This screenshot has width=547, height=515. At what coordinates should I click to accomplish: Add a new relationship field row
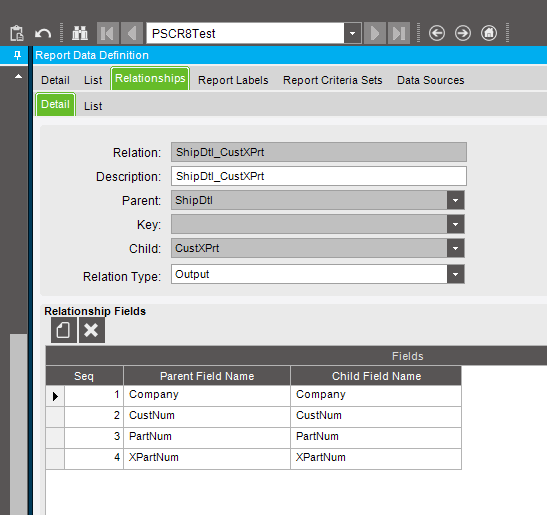pyautogui.click(x=63, y=330)
